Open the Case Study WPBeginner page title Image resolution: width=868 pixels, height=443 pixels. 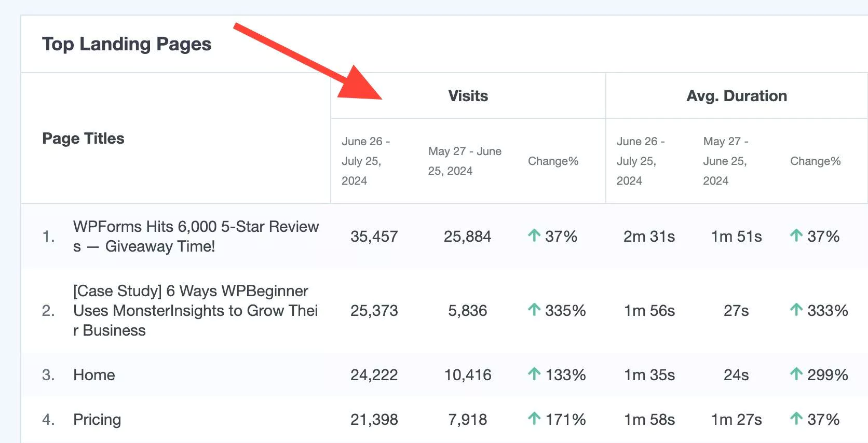[195, 311]
